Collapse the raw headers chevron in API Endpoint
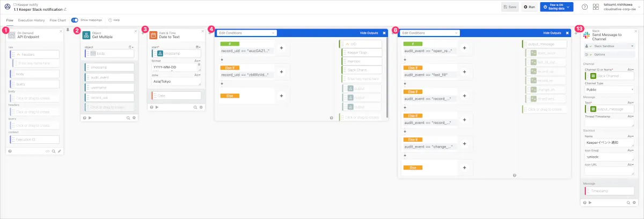Screen dimensions: 644x219 [x=18, y=54]
